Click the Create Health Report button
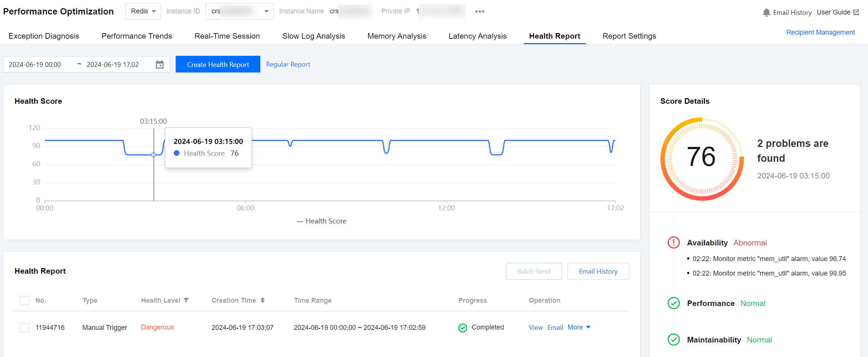 218,65
